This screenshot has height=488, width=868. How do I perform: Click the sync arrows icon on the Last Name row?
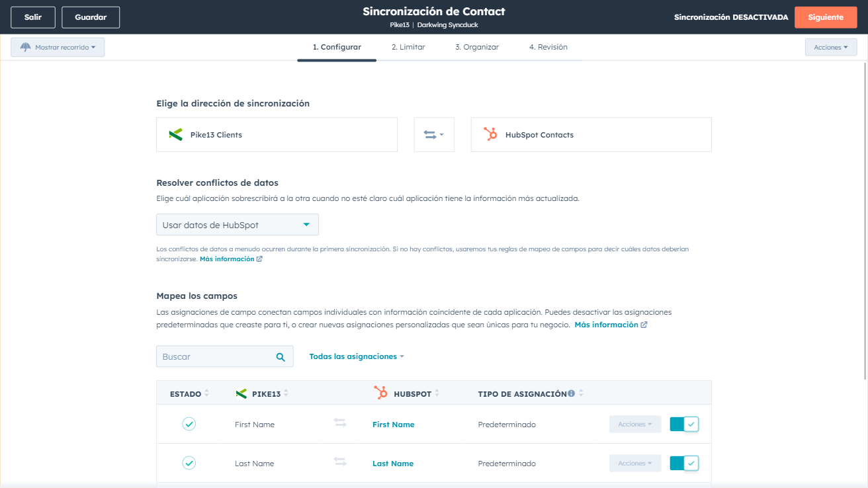(x=339, y=463)
